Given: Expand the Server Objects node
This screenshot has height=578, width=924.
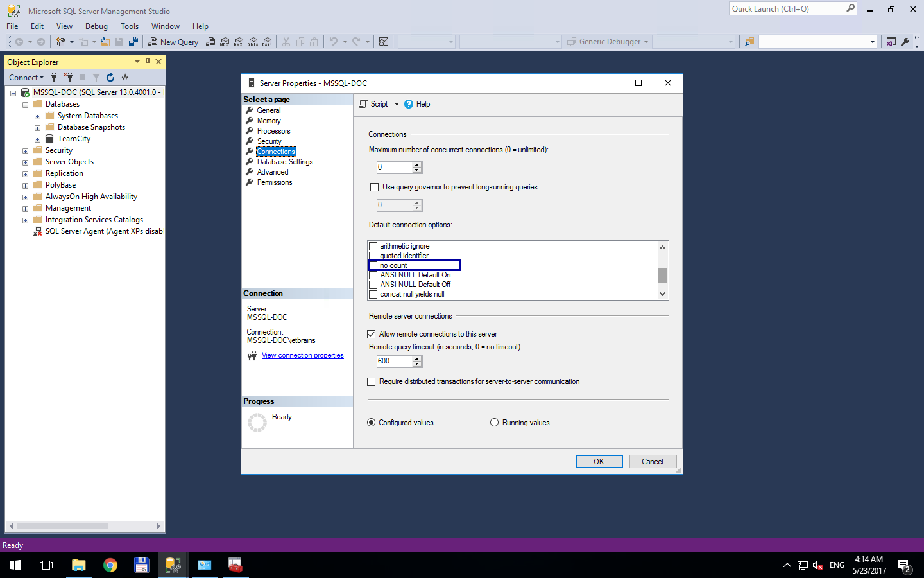Looking at the screenshot, I should click(25, 162).
